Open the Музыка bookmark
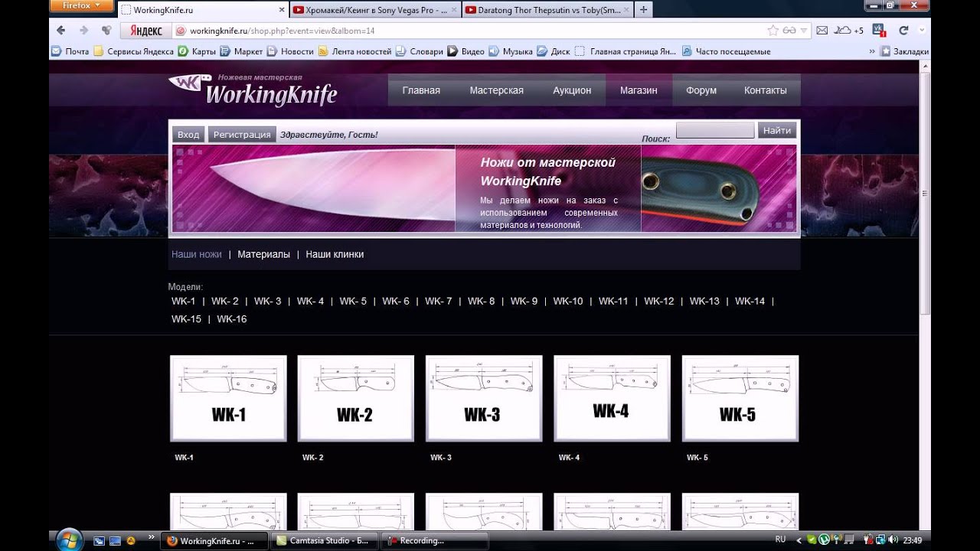 511,51
